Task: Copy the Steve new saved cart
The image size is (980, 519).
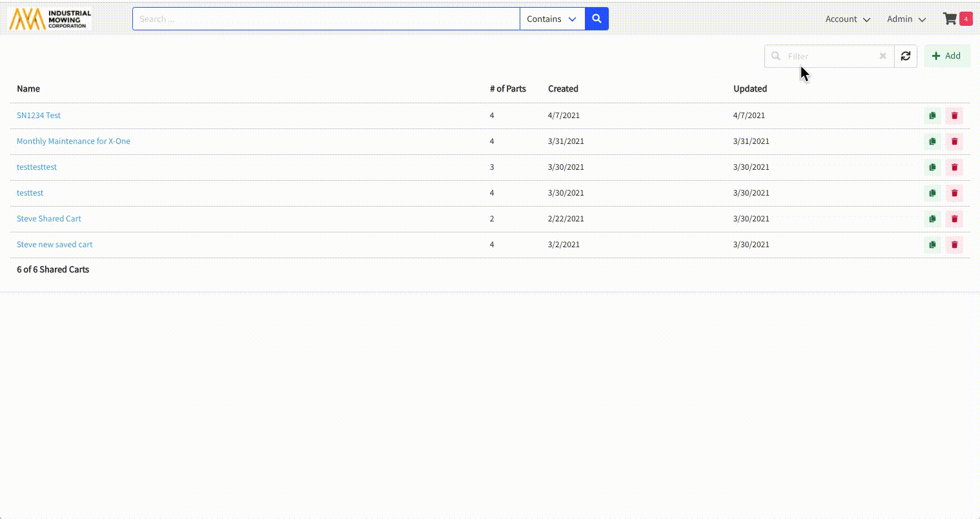Action: point(932,245)
